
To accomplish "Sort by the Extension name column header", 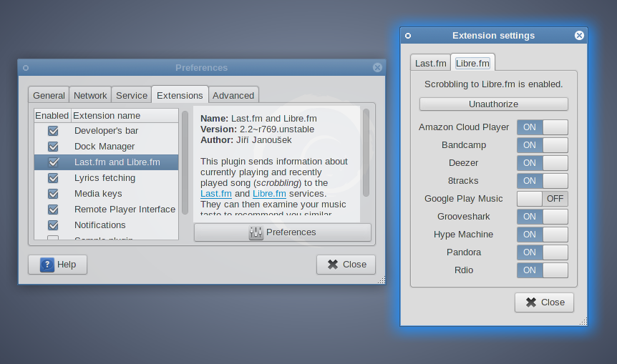I will [125, 116].
